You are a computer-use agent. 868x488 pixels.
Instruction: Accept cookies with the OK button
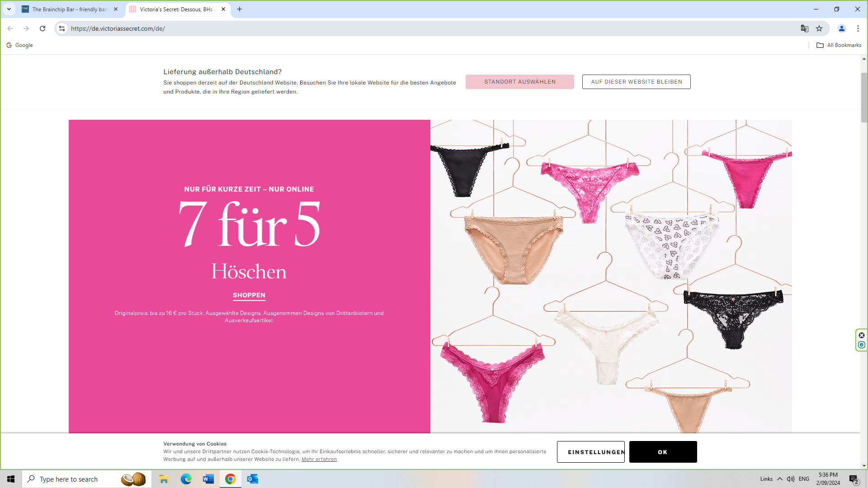(663, 452)
